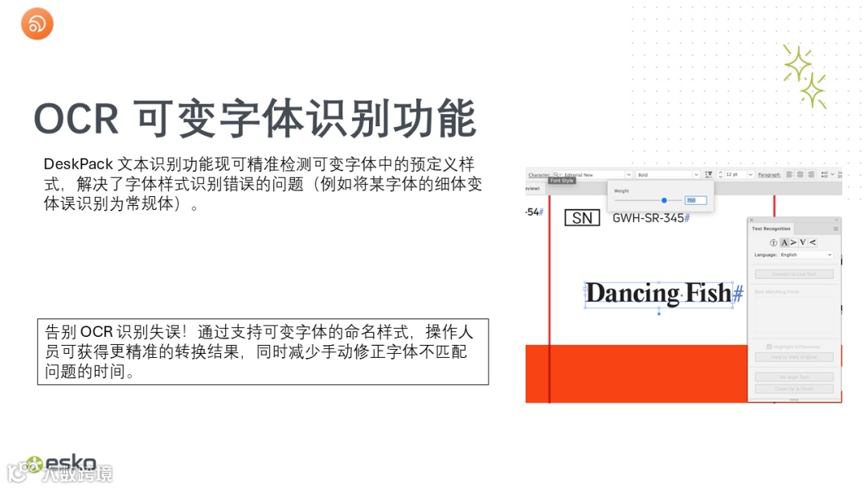This screenshot has height=489, width=868.
Task: Close the Text Recognition panel
Action: 751,220
